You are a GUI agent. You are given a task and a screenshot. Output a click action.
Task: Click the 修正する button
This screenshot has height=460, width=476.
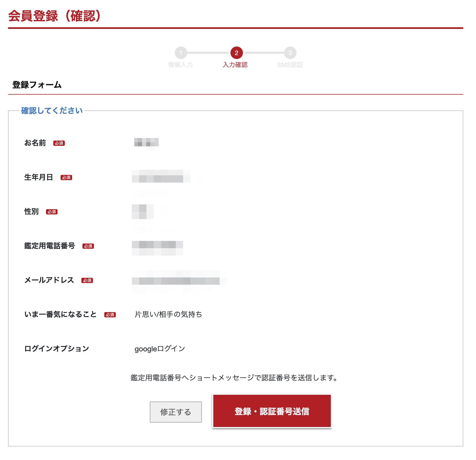[176, 412]
